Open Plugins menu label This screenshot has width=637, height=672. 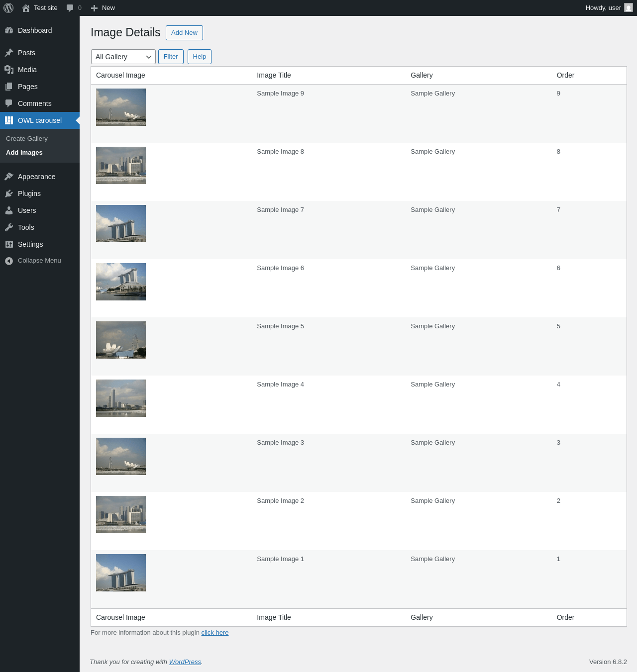[29, 193]
